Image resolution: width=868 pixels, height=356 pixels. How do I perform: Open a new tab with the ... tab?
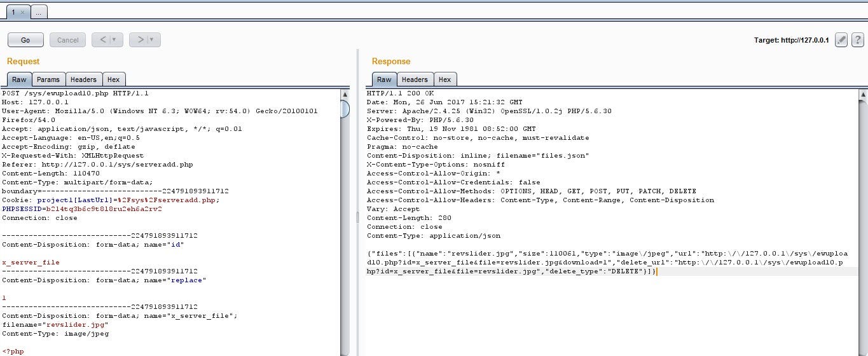(x=38, y=12)
